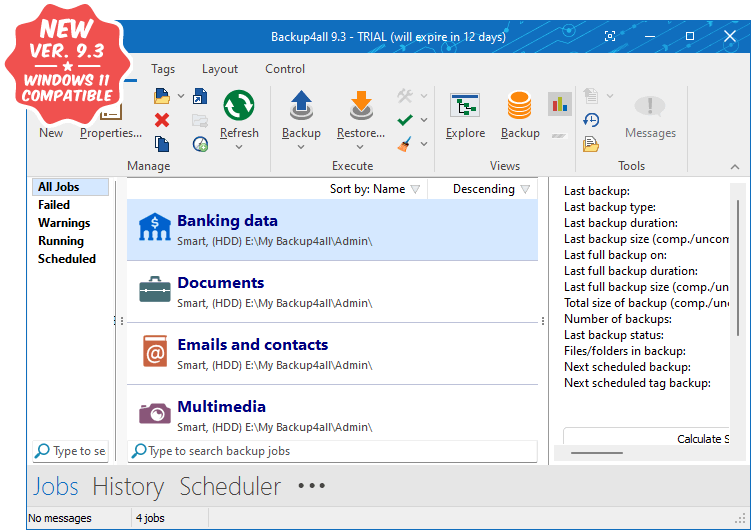The image size is (751, 530).
Task: Click the orange Restore download icon
Action: point(361,105)
